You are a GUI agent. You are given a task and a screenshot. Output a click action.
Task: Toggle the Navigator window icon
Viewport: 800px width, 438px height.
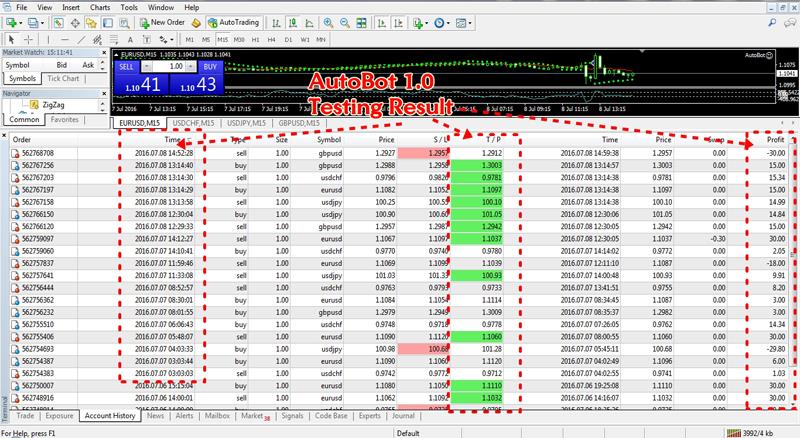tap(91, 23)
